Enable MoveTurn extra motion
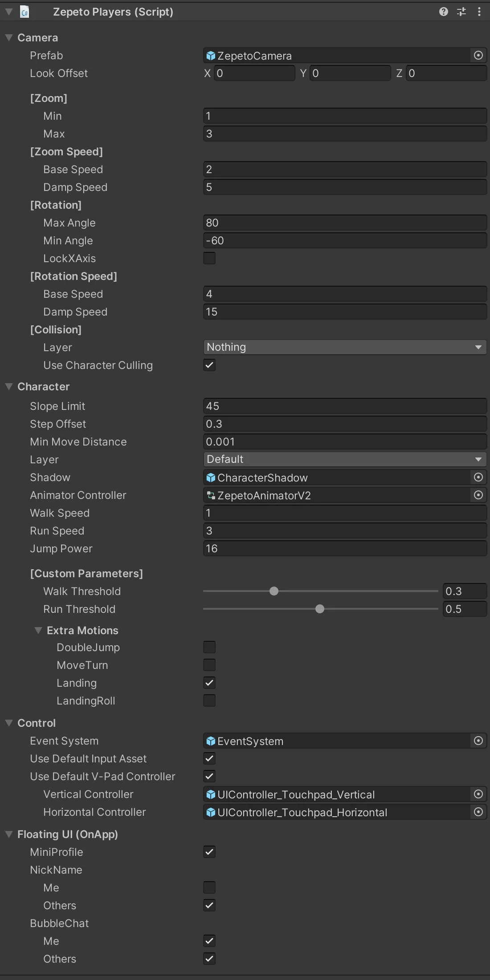This screenshot has width=490, height=980. (209, 665)
